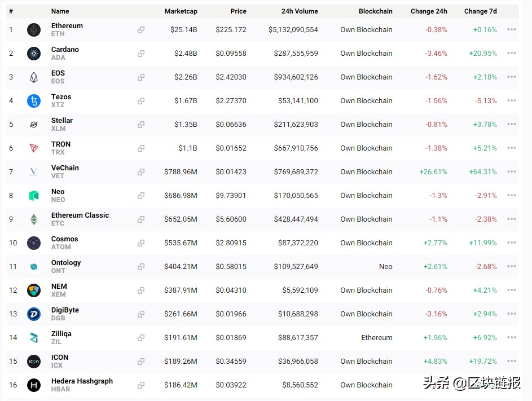Select Zilliqa's Ethereum blockchain cell
The width and height of the screenshot is (532, 401).
click(377, 338)
